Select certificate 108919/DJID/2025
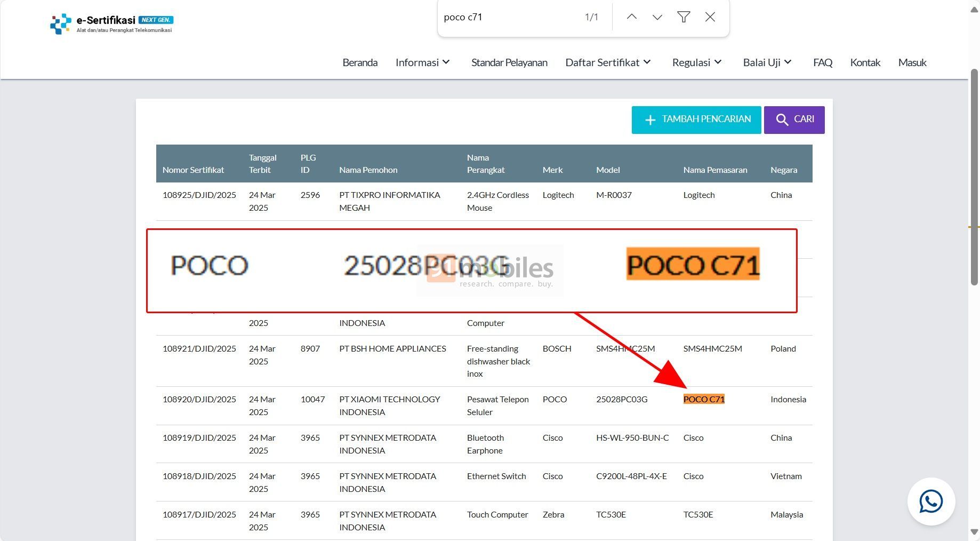The image size is (980, 541). pyautogui.click(x=199, y=437)
